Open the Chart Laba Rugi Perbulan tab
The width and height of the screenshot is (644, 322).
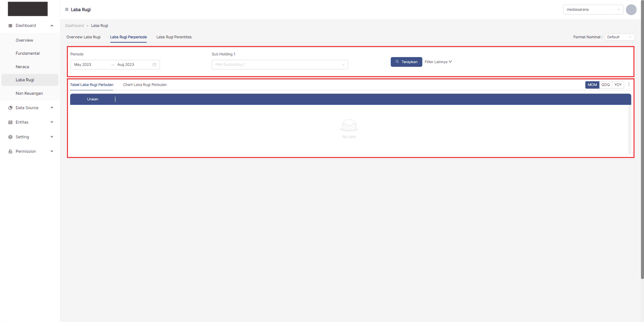(145, 85)
